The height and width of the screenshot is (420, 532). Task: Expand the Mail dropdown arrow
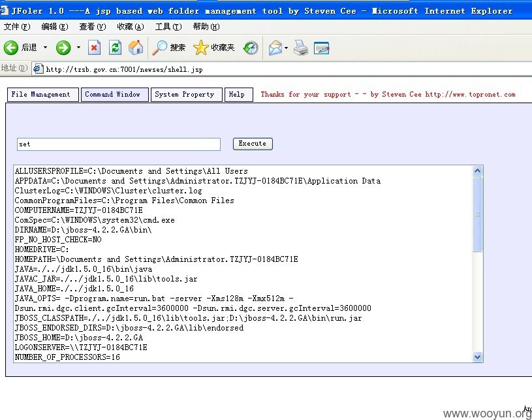[286, 48]
